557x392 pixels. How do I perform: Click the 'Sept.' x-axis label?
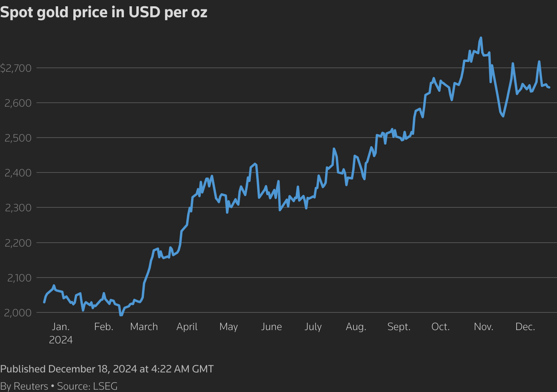399,327
